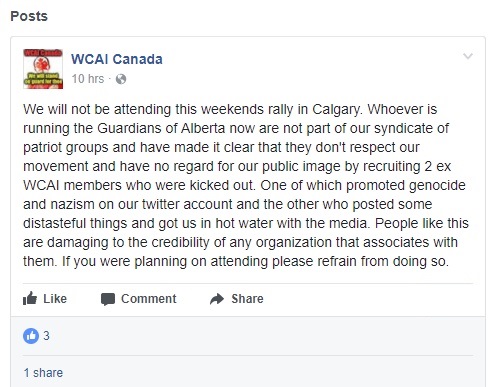Open the 1 share link

click(43, 373)
